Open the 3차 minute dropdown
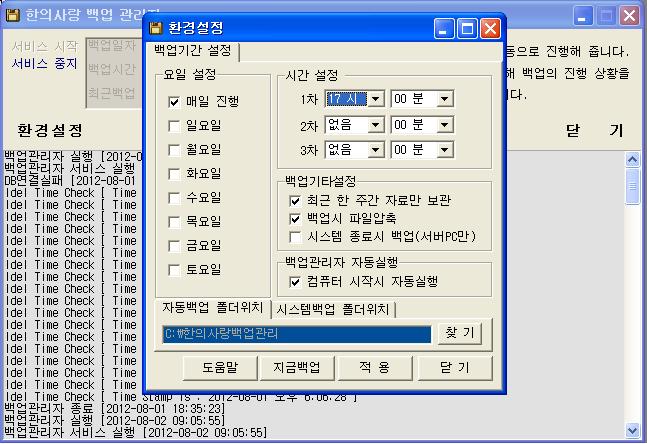The height and width of the screenshot is (444, 647). coord(445,149)
